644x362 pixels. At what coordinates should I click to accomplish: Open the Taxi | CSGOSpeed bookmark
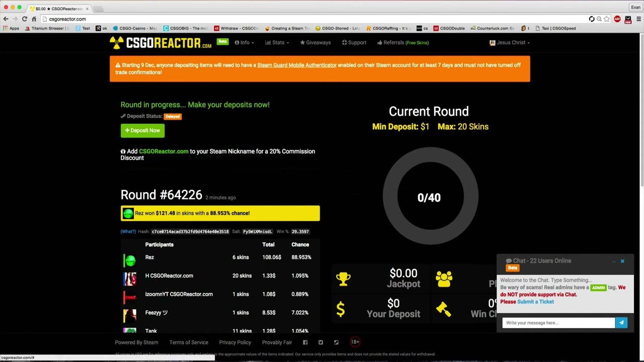[555, 28]
